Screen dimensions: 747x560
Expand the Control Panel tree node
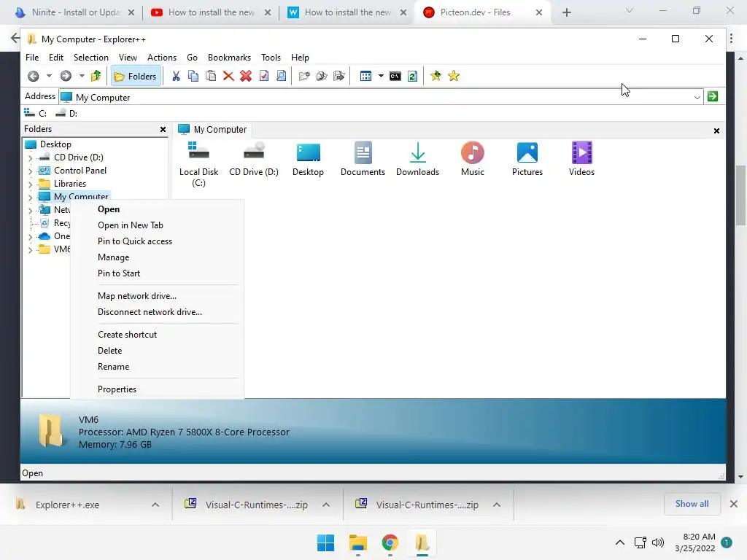31,171
